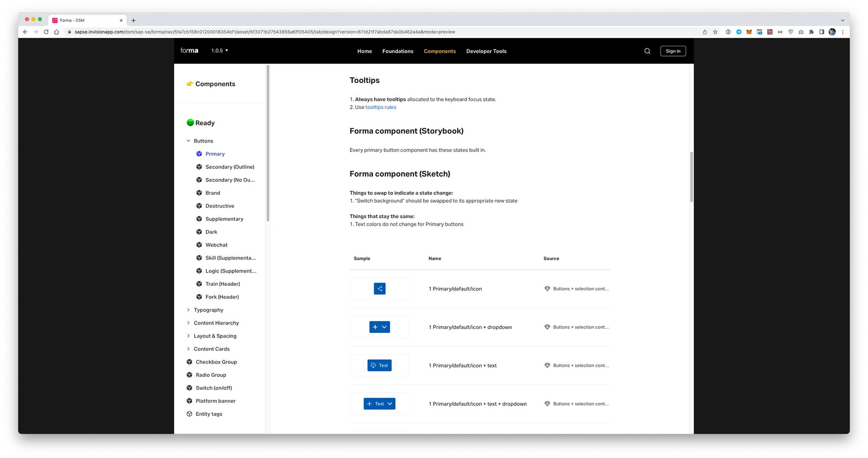Click the cube icon beside Checkbox Group

click(x=189, y=362)
